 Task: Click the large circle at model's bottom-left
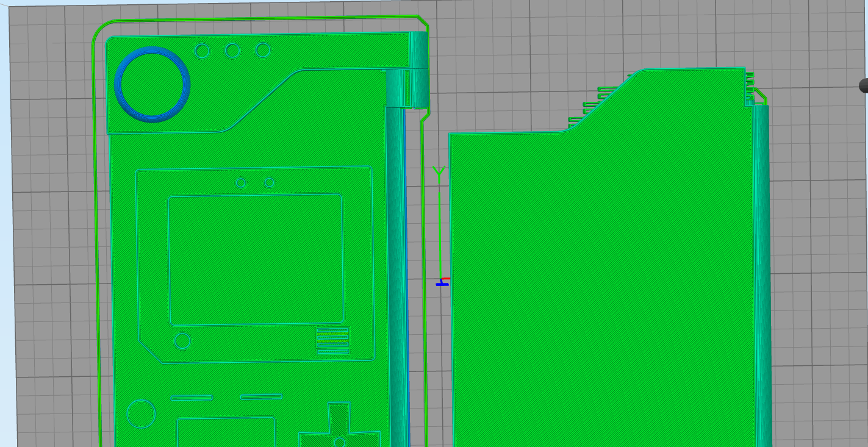141,414
